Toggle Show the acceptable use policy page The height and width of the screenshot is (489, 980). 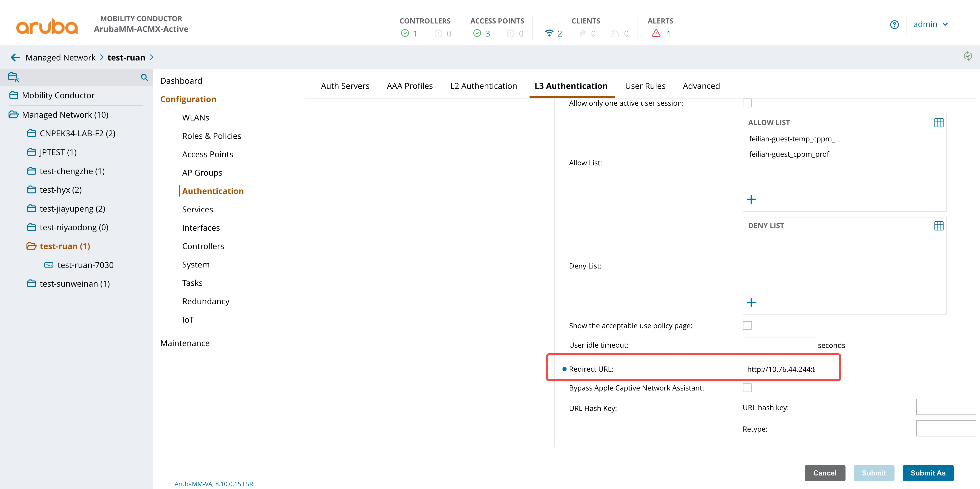pyautogui.click(x=747, y=325)
